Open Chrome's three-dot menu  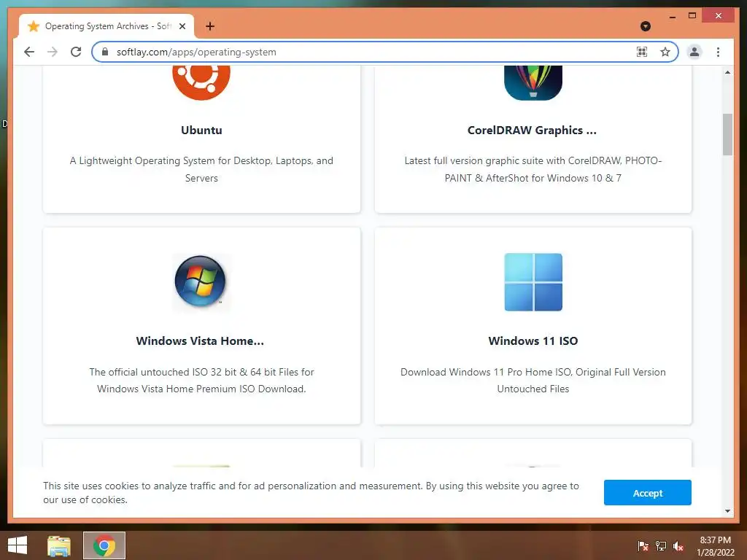(x=718, y=52)
